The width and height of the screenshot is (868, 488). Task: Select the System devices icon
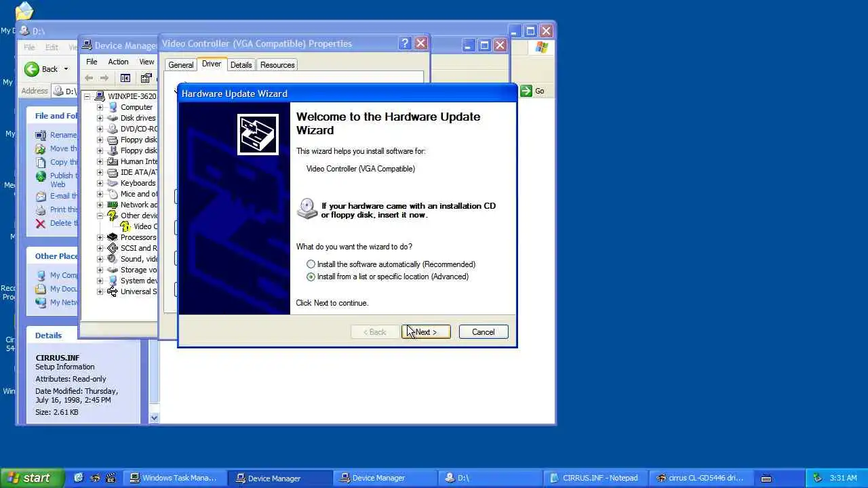113,281
